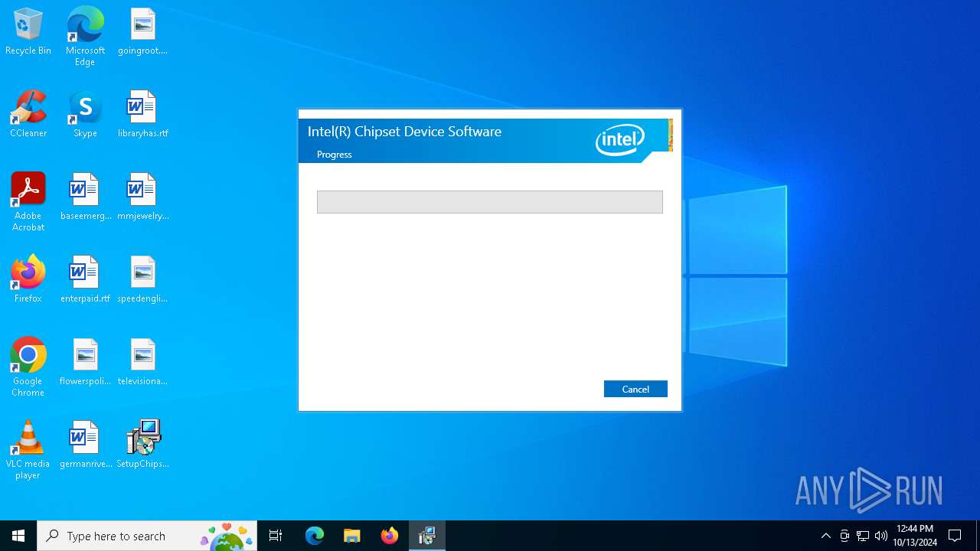Select the running installer taskbar button
Viewport: 980px width, 551px height.
pos(427,536)
